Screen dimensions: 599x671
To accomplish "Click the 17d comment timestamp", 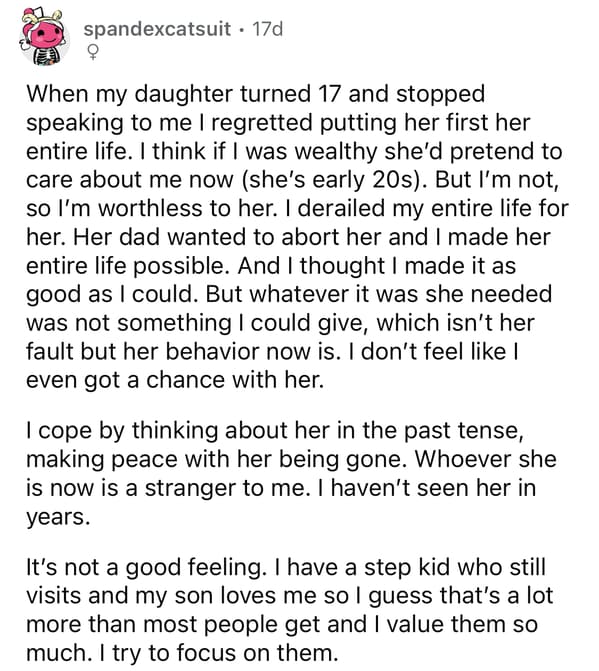I will [268, 29].
